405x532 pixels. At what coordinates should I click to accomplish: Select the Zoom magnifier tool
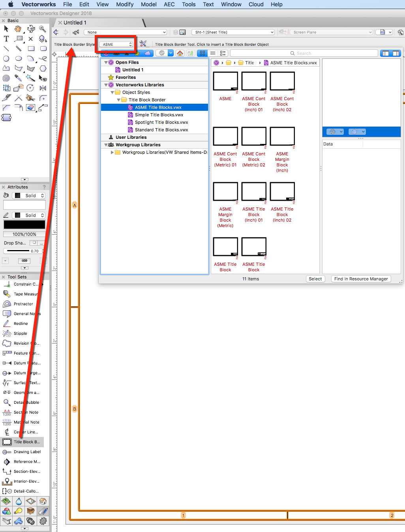[43, 29]
